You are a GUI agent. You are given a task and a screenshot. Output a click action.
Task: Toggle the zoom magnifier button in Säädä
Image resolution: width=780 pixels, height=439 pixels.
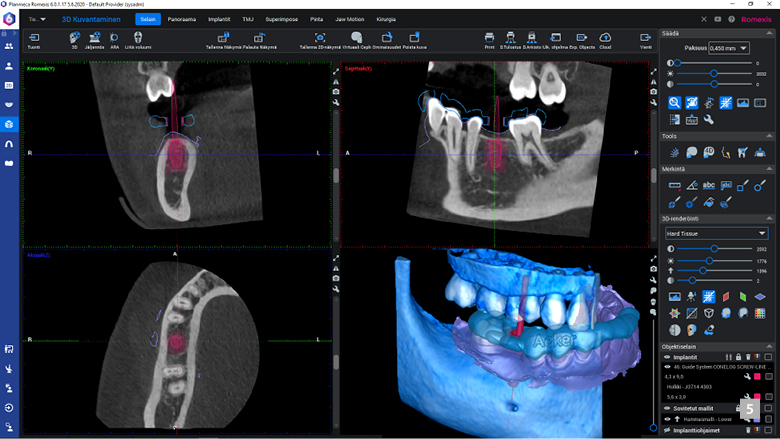tap(675, 103)
